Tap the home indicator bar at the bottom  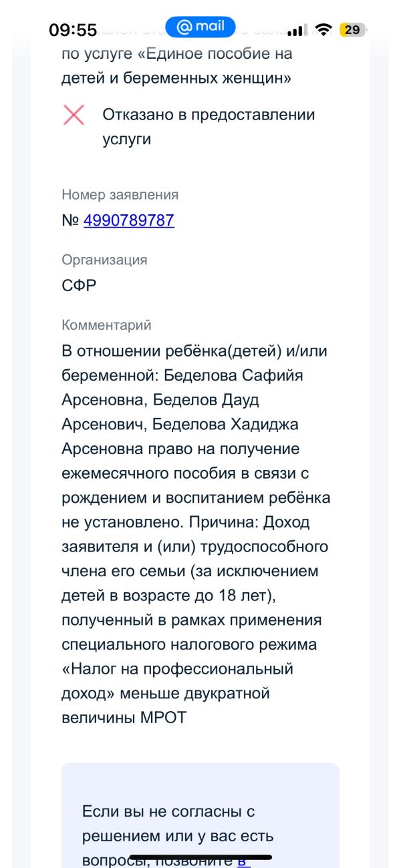[x=200, y=857]
